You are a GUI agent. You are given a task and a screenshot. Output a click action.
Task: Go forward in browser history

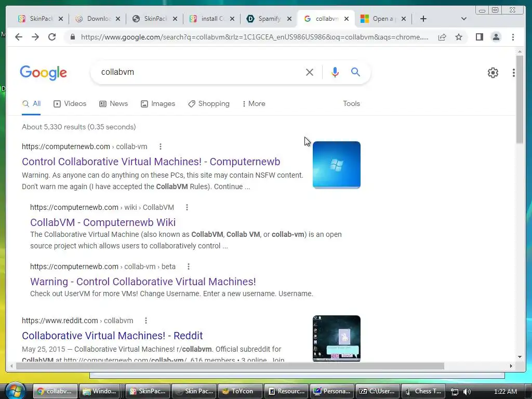click(x=35, y=37)
